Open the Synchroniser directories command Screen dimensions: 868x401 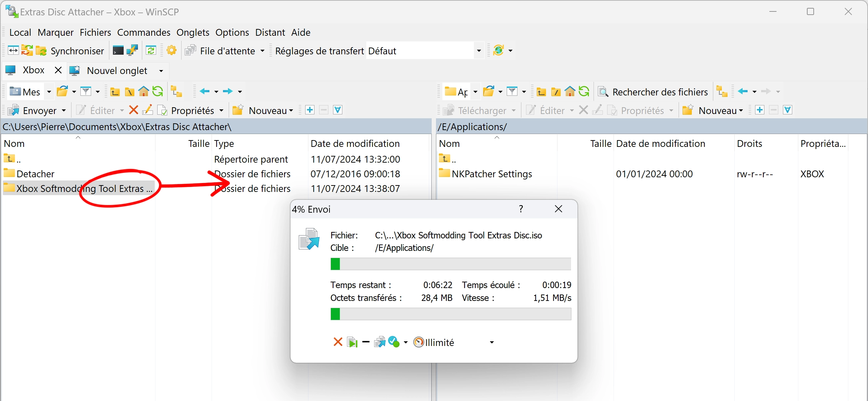[70, 51]
